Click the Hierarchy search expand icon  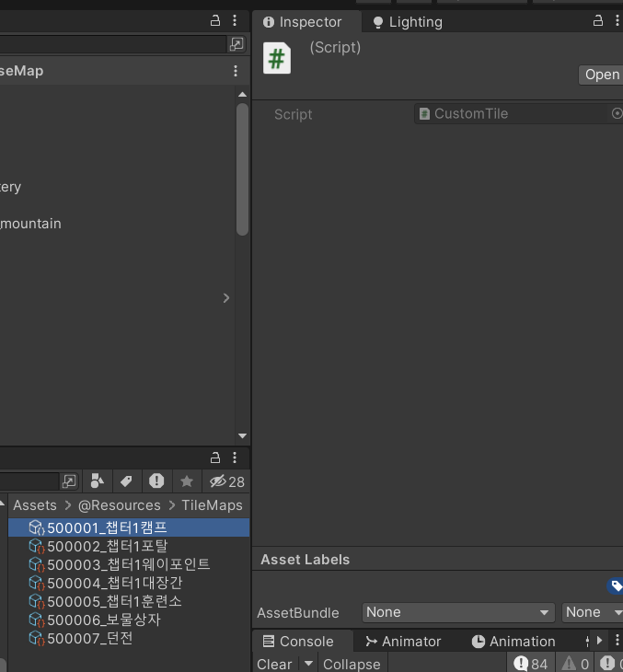point(237,43)
